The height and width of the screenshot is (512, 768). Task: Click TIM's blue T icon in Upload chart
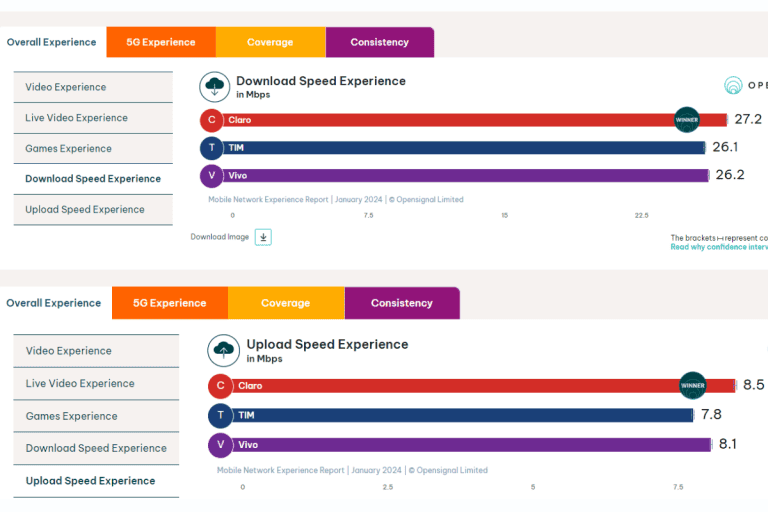click(220, 415)
